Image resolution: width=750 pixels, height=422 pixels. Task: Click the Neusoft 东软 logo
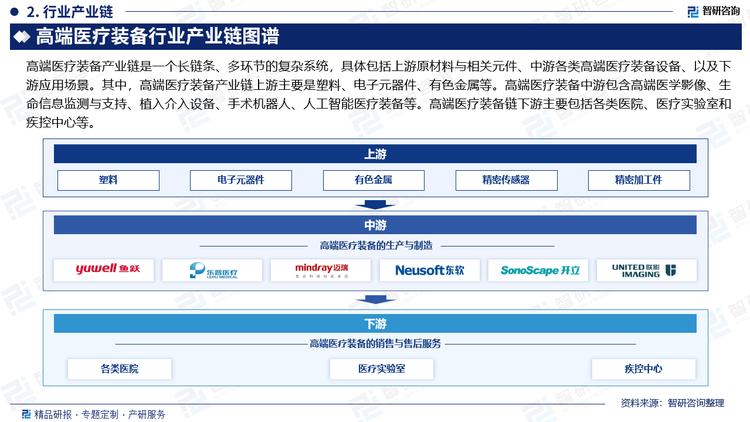430,270
